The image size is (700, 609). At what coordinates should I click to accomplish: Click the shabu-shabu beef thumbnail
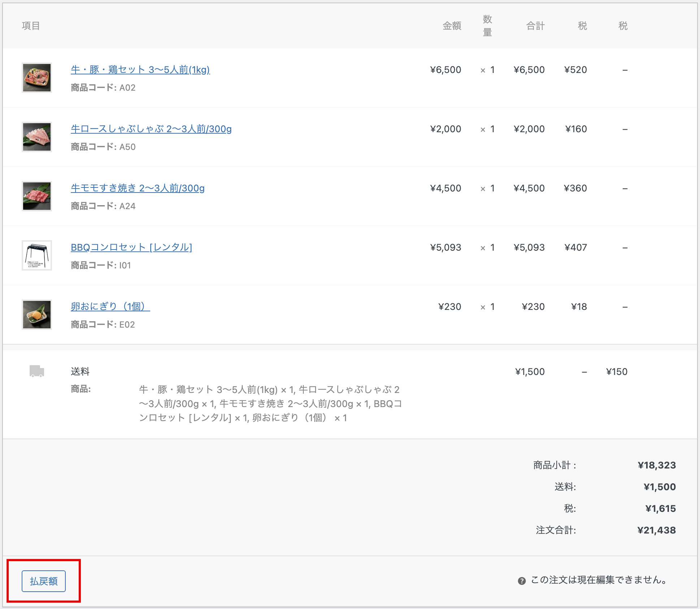tap(37, 137)
